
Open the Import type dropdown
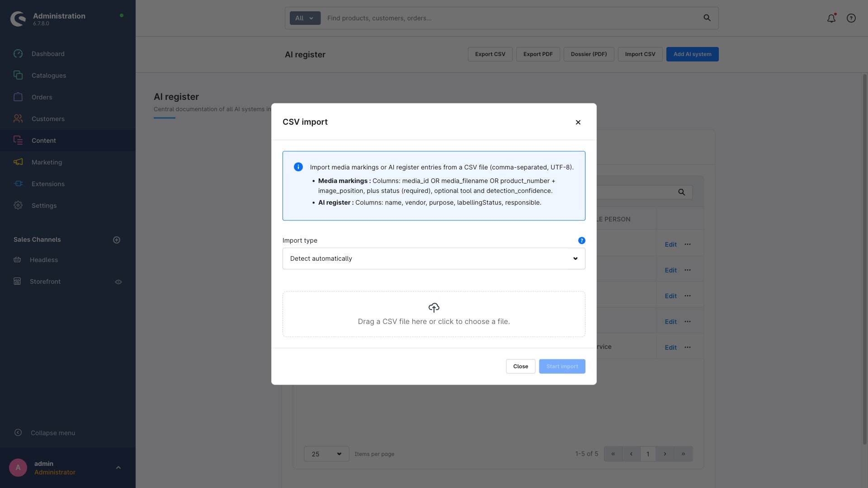point(434,258)
